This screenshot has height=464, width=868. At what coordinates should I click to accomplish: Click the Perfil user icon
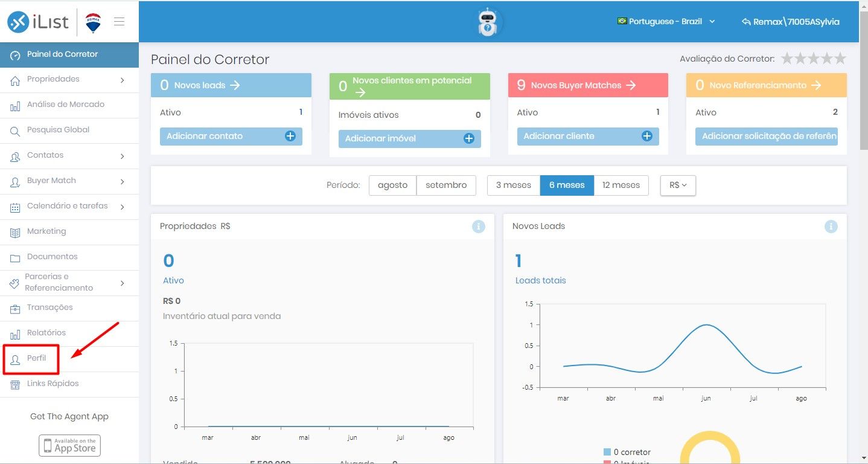tap(15, 359)
